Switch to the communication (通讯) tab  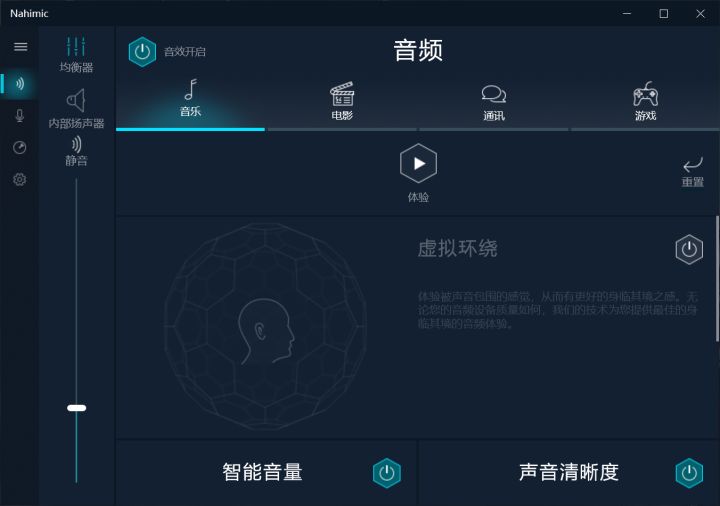pos(494,102)
